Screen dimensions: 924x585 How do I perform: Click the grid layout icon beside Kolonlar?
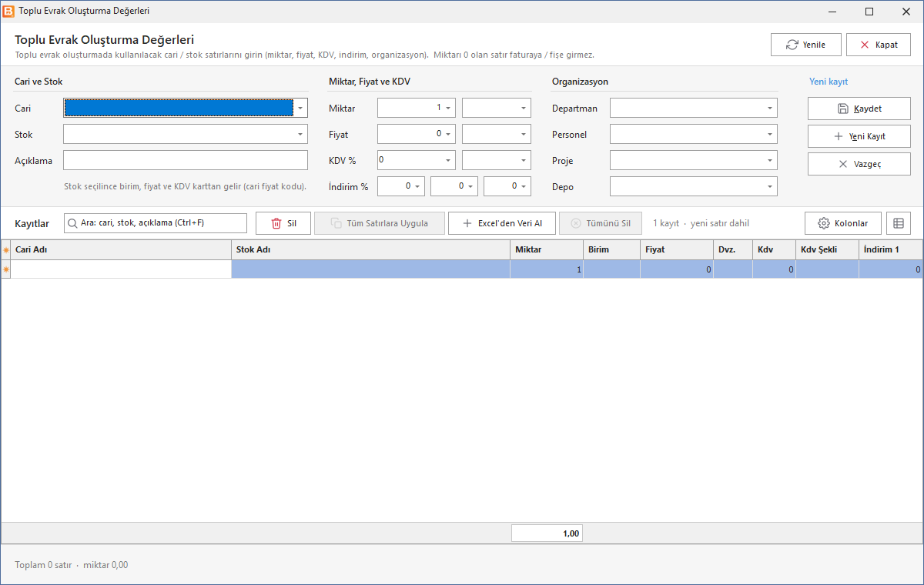pyautogui.click(x=899, y=223)
